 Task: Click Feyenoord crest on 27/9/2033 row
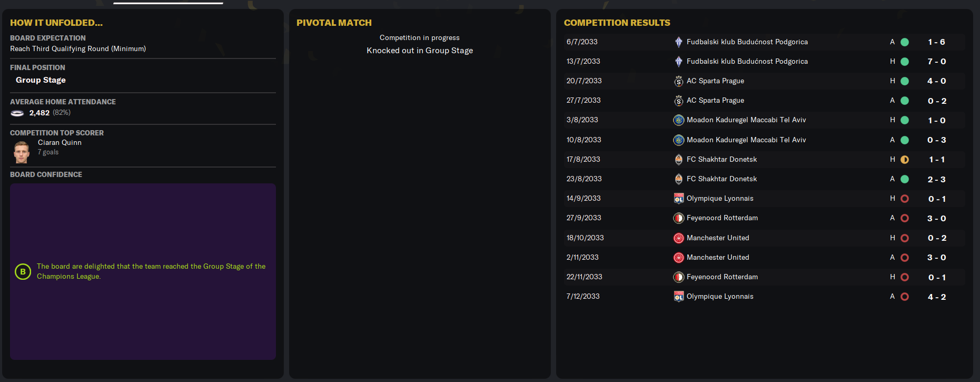pyautogui.click(x=679, y=218)
